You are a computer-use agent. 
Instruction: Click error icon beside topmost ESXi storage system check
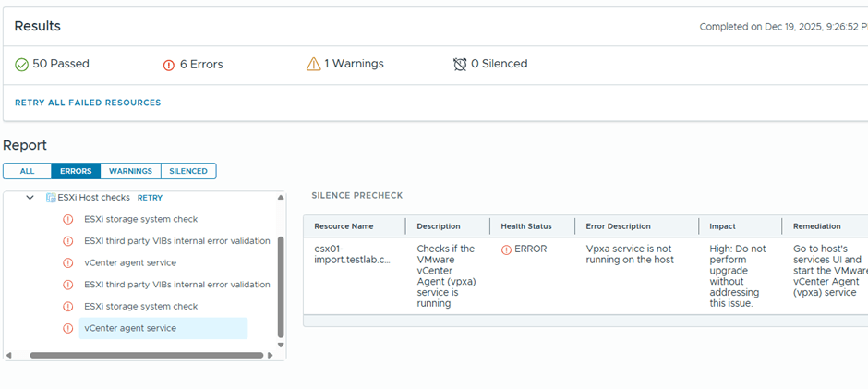click(x=67, y=220)
